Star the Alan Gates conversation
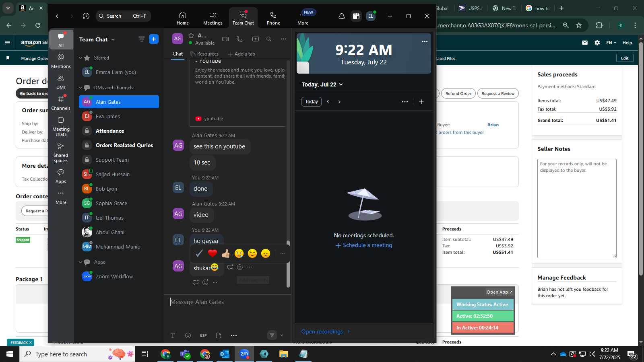Viewport: 644px width, 362px height. (191, 35)
